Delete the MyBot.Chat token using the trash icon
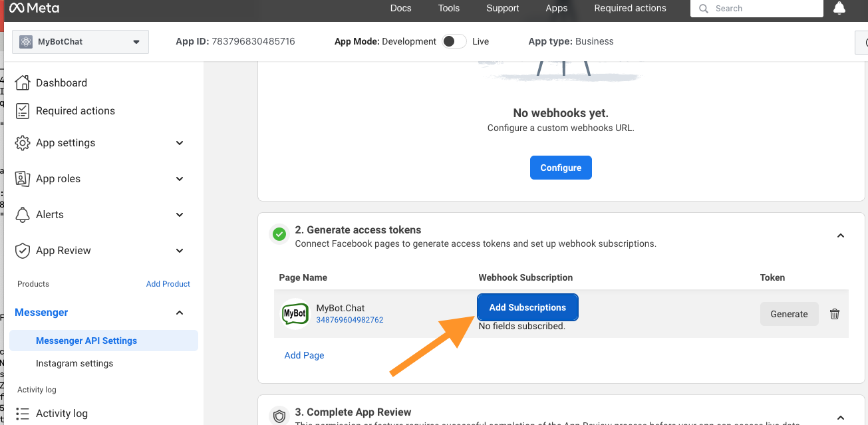 click(x=835, y=313)
